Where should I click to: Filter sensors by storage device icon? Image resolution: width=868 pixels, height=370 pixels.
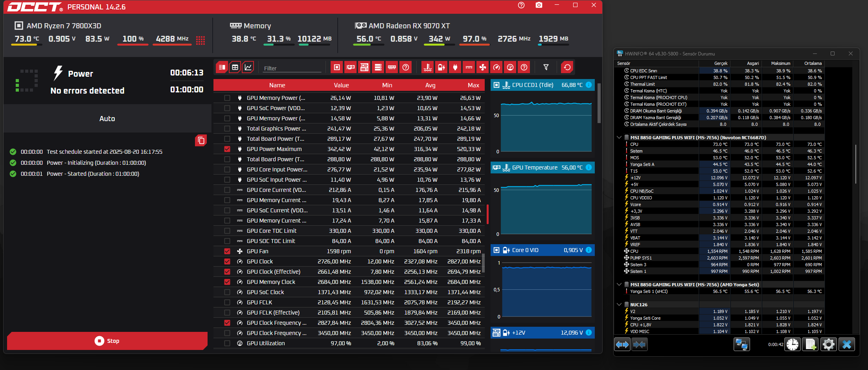378,67
